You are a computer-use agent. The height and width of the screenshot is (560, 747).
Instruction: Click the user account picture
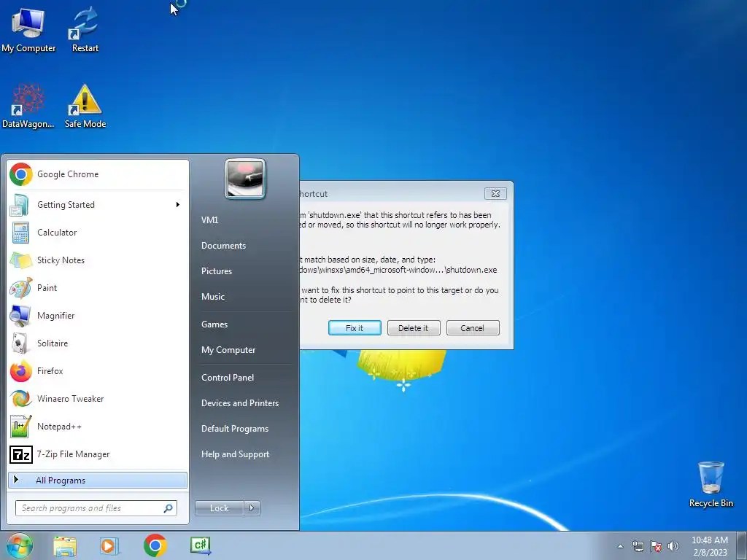tap(245, 179)
